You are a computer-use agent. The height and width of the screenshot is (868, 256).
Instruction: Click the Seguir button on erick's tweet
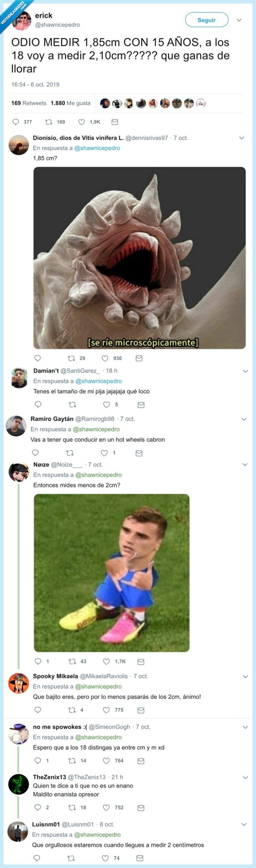click(206, 20)
